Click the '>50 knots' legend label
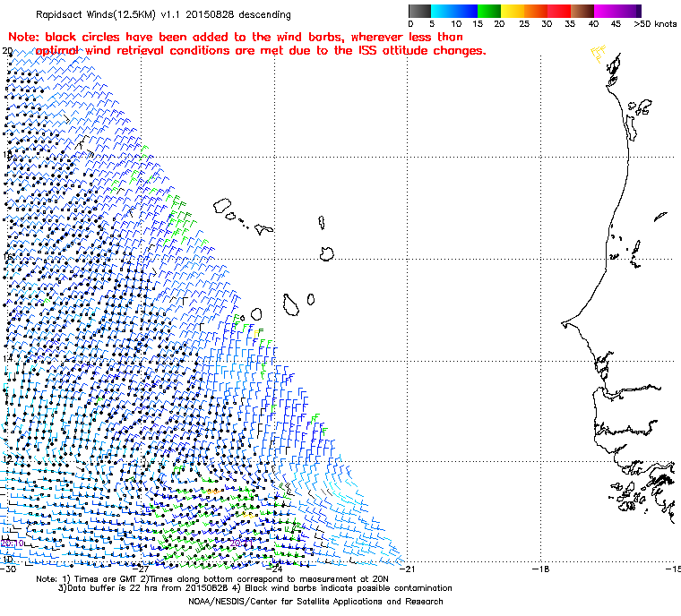This screenshot has height=616, width=681. 655,24
